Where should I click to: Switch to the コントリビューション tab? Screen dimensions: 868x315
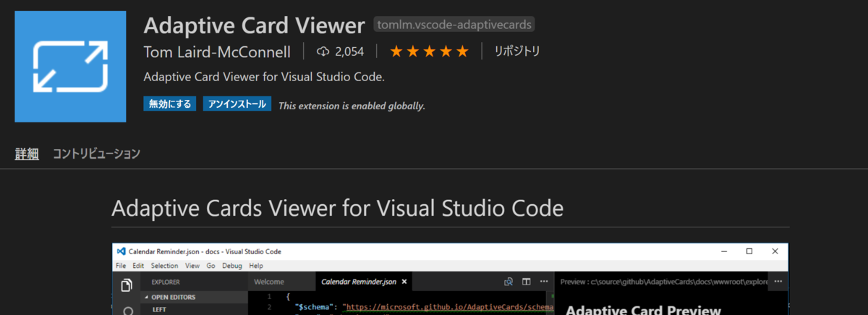point(96,154)
